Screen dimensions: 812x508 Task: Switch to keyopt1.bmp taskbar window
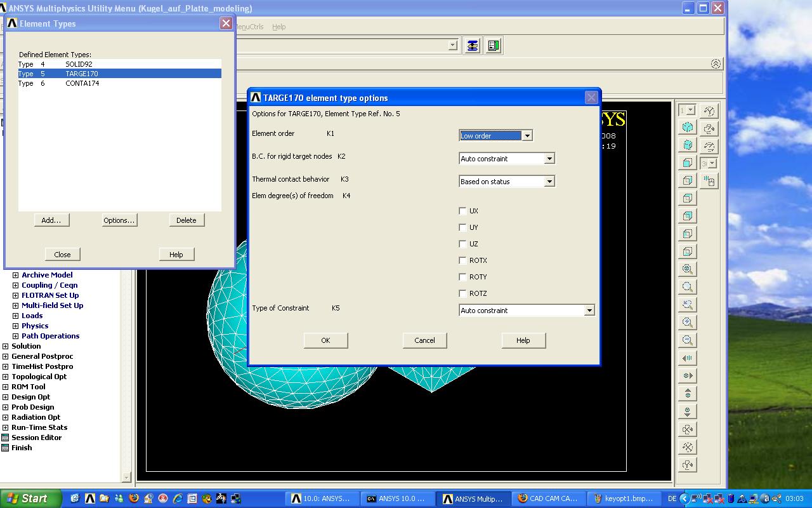(x=624, y=498)
